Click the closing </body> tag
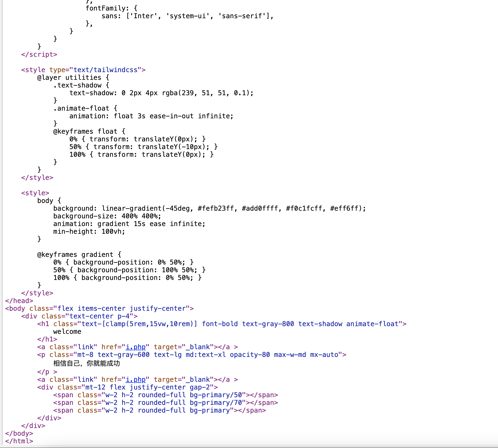 (x=19, y=433)
